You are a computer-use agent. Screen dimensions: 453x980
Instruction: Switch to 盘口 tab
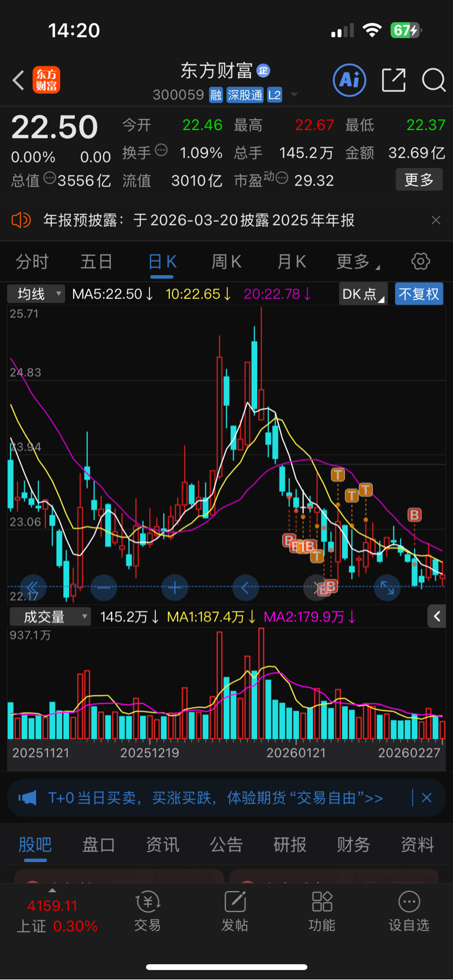point(99,845)
